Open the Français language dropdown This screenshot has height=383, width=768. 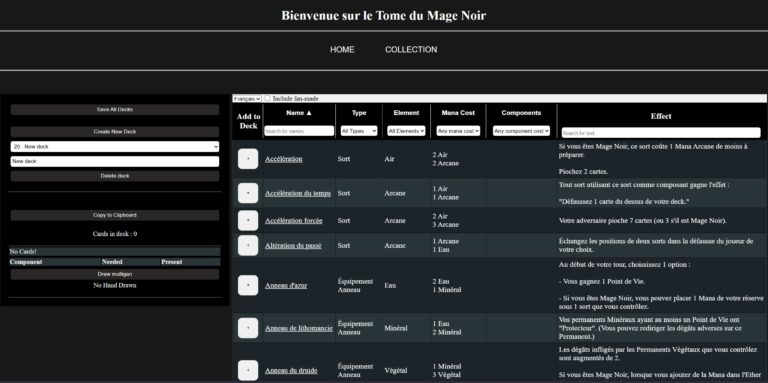pyautogui.click(x=247, y=98)
